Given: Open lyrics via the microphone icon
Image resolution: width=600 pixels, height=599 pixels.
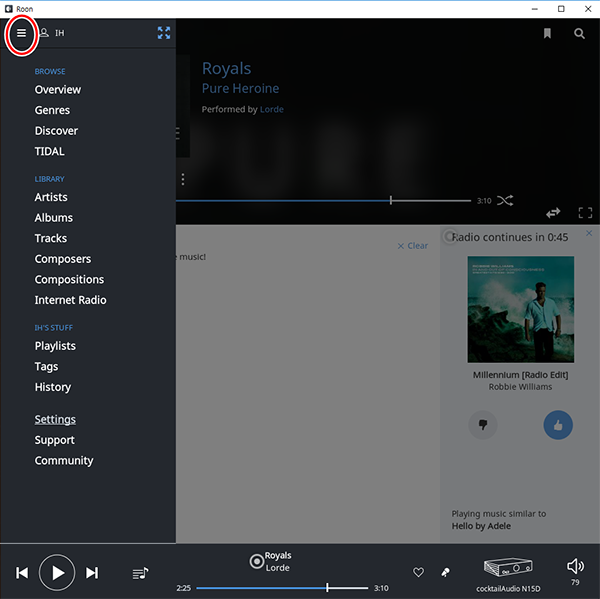Looking at the screenshot, I should [445, 572].
